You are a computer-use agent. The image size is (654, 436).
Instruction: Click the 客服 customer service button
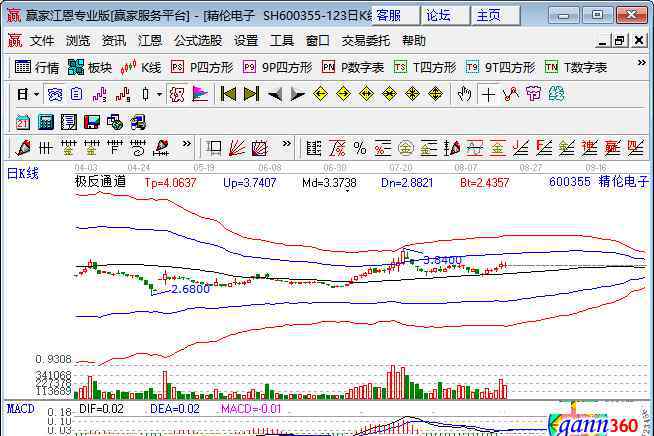tap(395, 15)
